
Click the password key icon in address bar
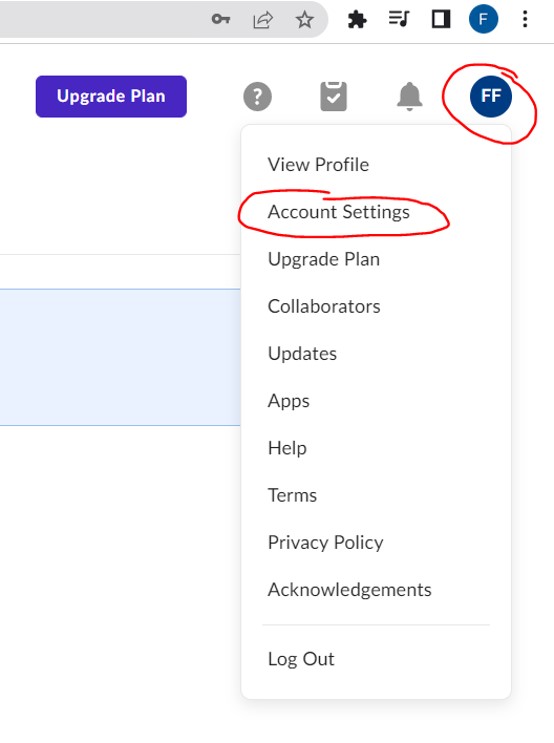[x=221, y=19]
